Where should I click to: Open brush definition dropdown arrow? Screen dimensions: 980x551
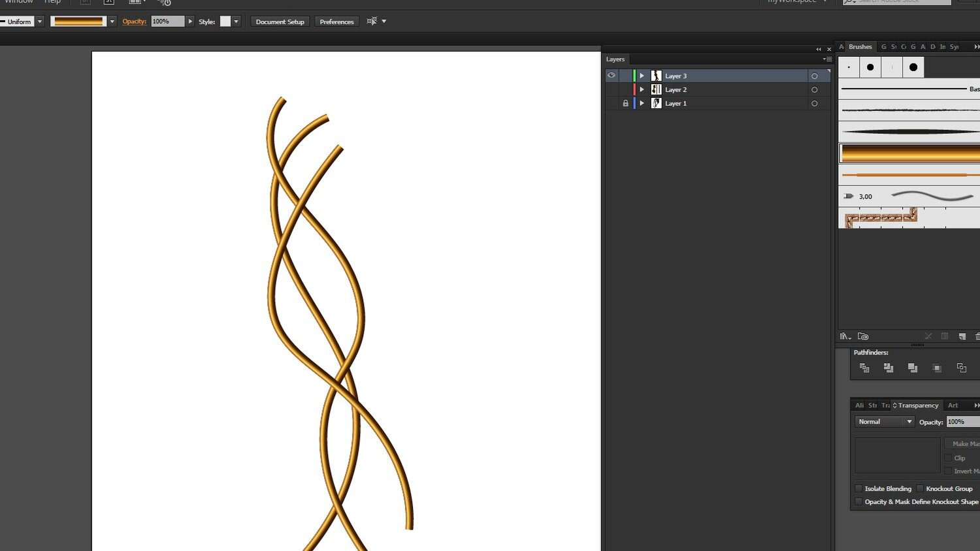pos(112,22)
